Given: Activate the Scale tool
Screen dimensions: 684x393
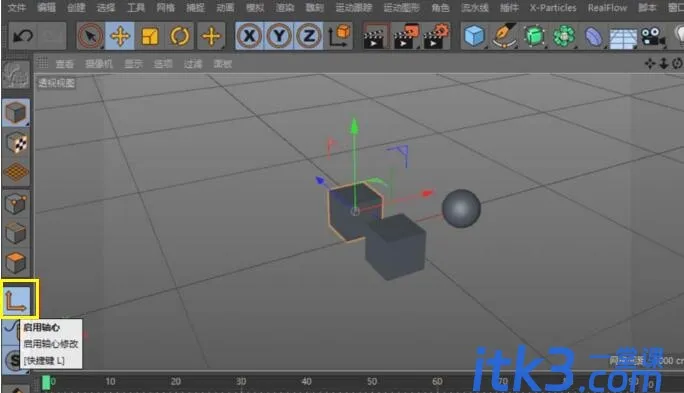Looking at the screenshot, I should pos(150,36).
